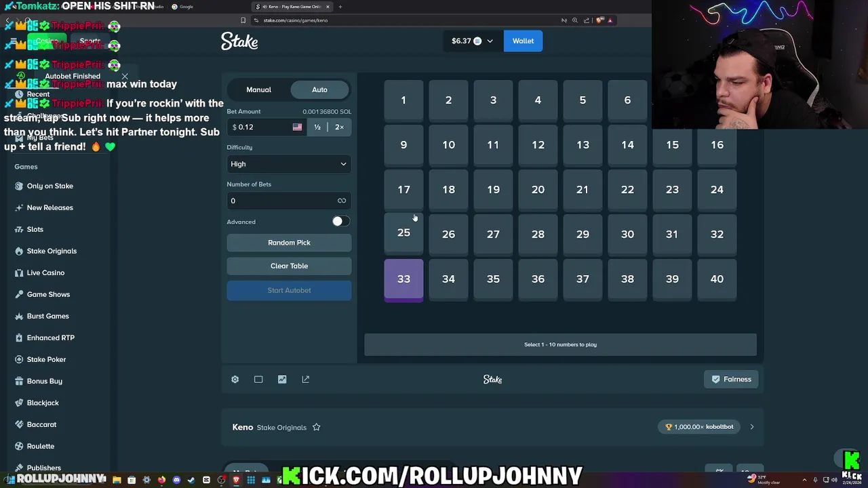Click the New Releases sidebar icon

[19, 207]
